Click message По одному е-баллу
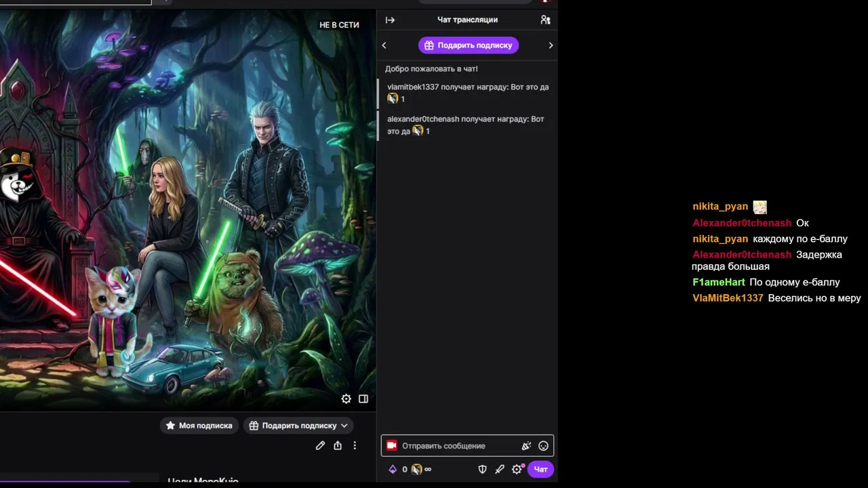 (x=795, y=282)
